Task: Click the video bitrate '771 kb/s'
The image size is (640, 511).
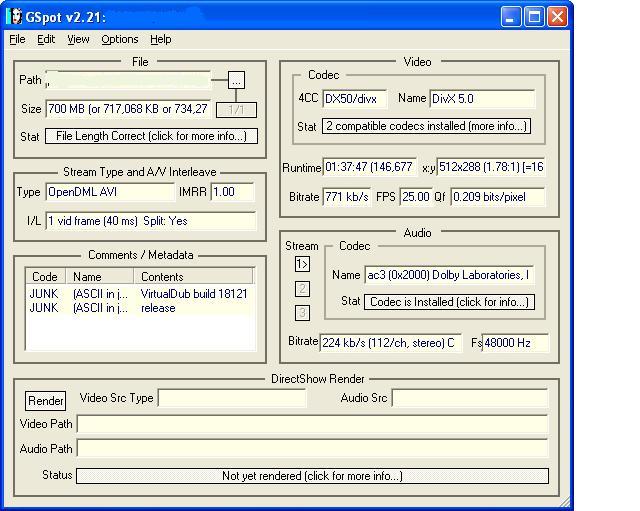Action: tap(347, 197)
